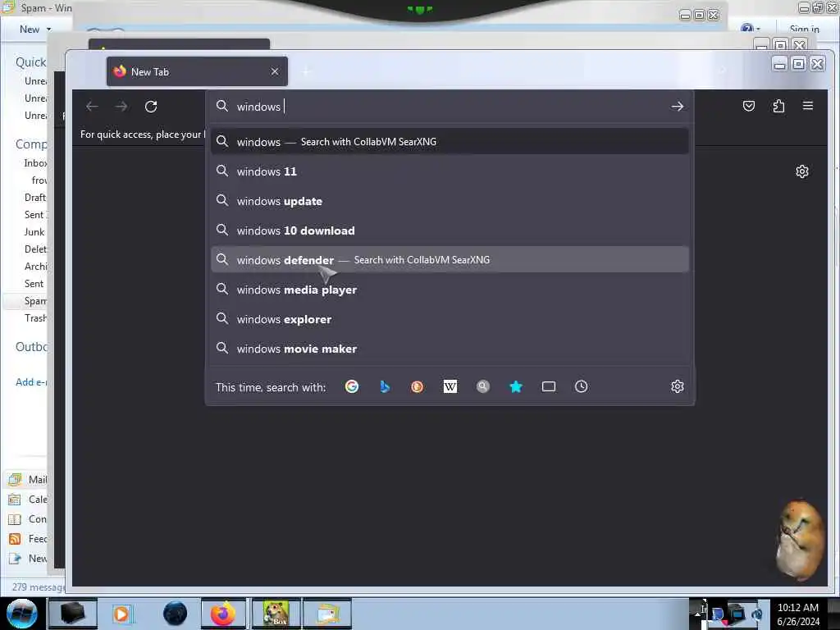
Task: Click the address bar input with 'windows'
Action: pyautogui.click(x=450, y=107)
